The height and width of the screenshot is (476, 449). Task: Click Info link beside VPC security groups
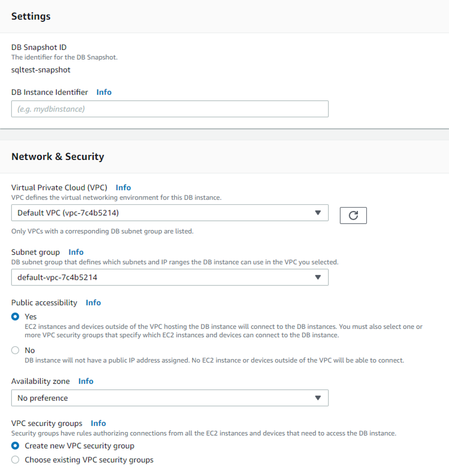pyautogui.click(x=98, y=423)
